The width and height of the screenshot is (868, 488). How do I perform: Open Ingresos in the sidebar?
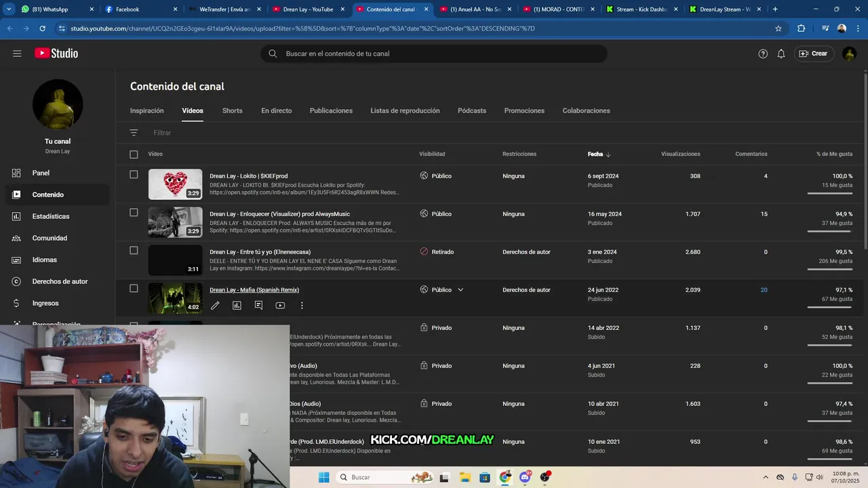58,303
